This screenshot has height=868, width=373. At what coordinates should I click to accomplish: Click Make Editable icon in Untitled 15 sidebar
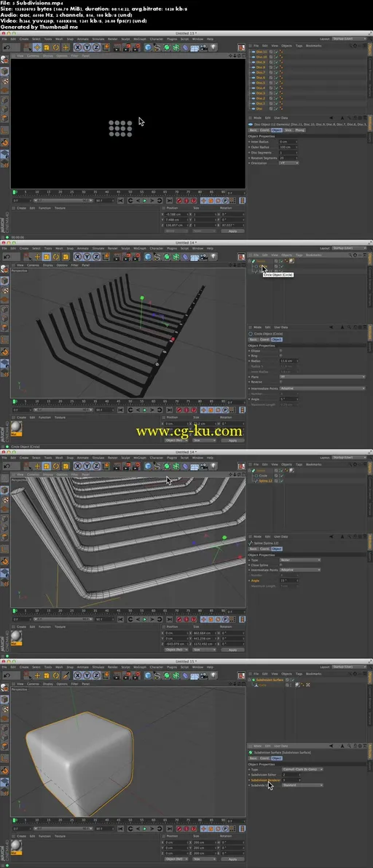click(x=5, y=688)
